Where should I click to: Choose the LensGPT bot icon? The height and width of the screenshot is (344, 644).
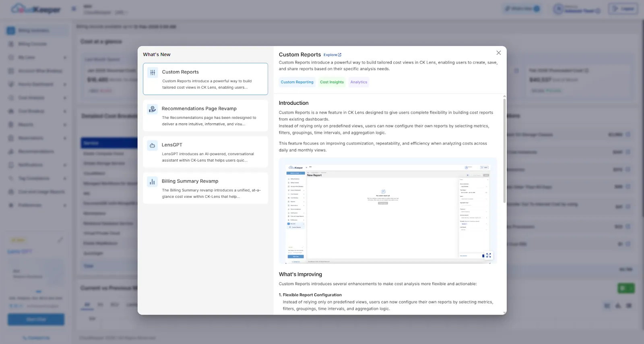pos(152,145)
